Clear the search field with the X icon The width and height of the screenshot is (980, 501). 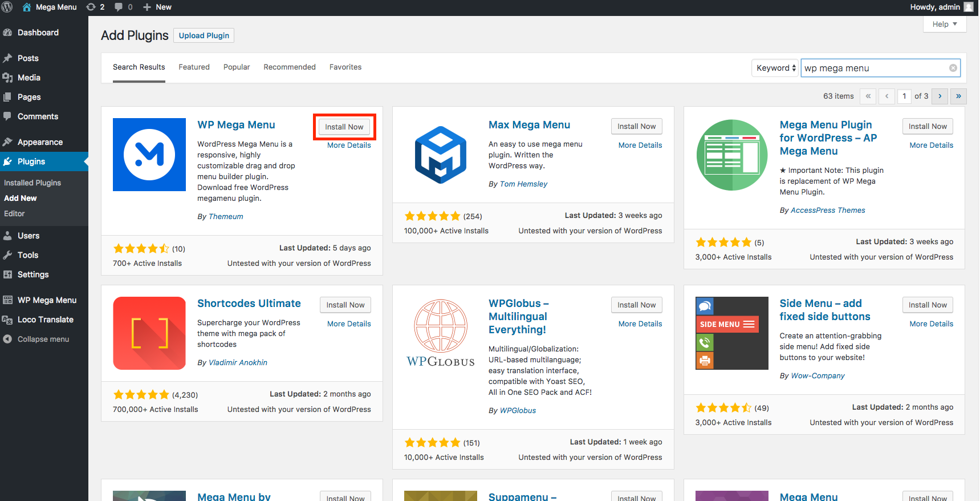953,68
